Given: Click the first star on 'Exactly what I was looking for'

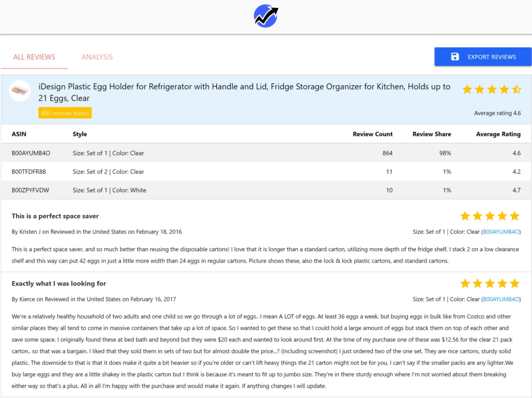Looking at the screenshot, I should click(465, 283).
